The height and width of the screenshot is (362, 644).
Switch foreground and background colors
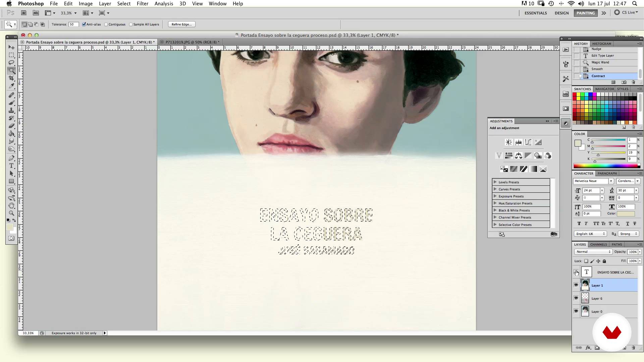pyautogui.click(x=14, y=220)
